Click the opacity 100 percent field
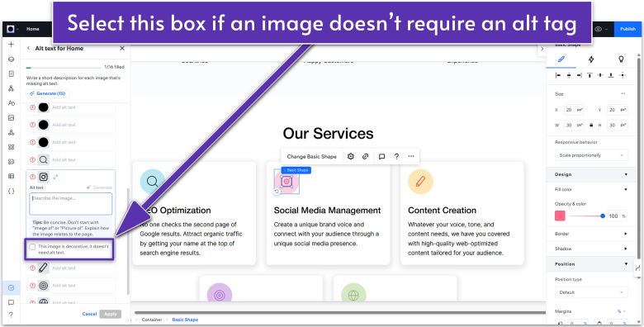644x327 pixels. [x=618, y=216]
